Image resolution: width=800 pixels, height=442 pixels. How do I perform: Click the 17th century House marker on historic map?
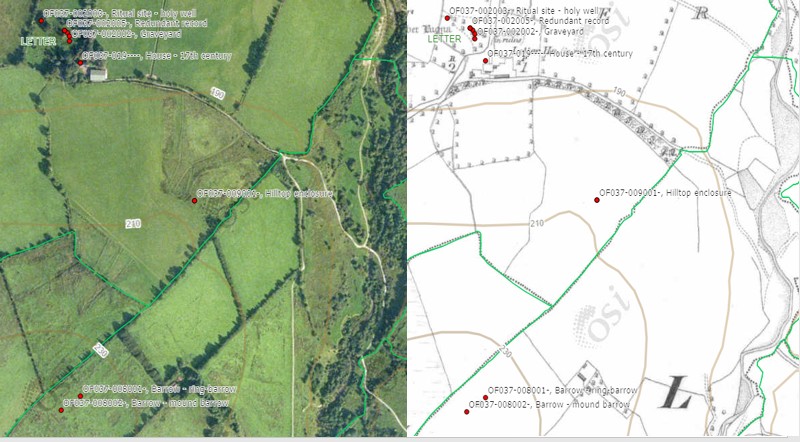485,60
